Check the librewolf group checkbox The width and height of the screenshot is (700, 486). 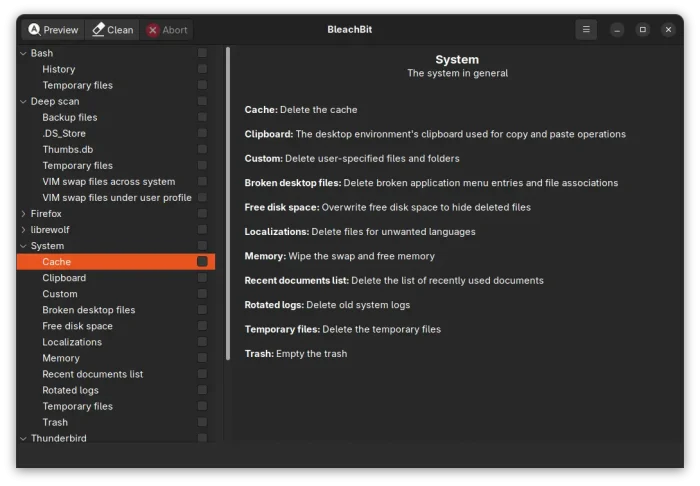pos(202,229)
